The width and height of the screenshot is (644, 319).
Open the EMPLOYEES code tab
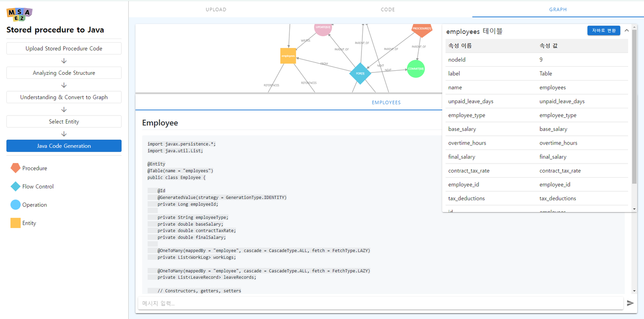[x=386, y=102]
